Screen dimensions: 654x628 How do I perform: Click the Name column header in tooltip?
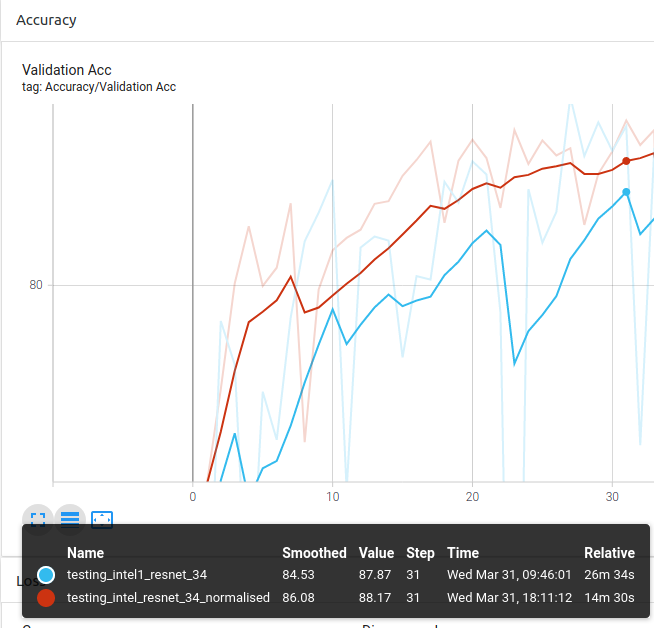coord(85,553)
